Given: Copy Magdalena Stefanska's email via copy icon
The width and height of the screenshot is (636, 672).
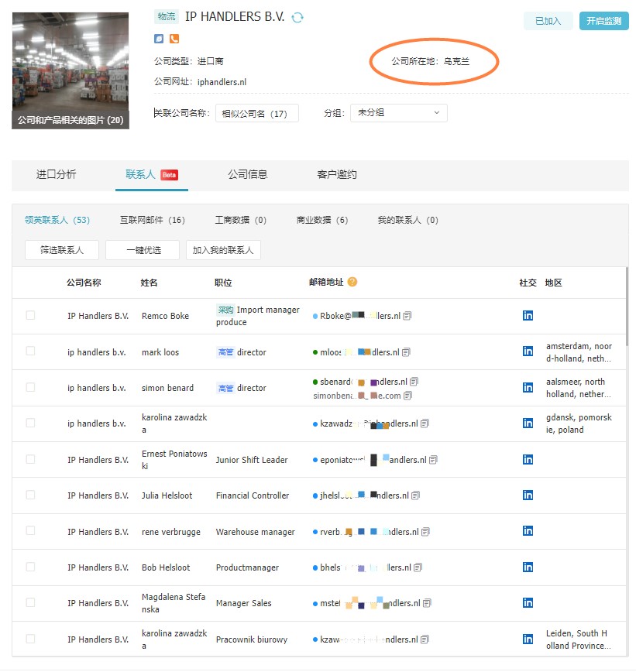Looking at the screenshot, I should (427, 603).
